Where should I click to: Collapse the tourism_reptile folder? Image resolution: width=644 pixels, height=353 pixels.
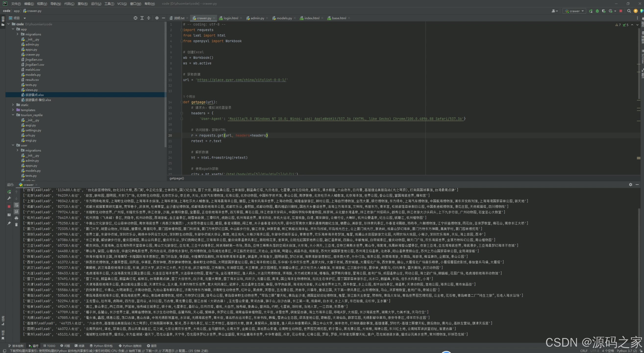point(13,115)
